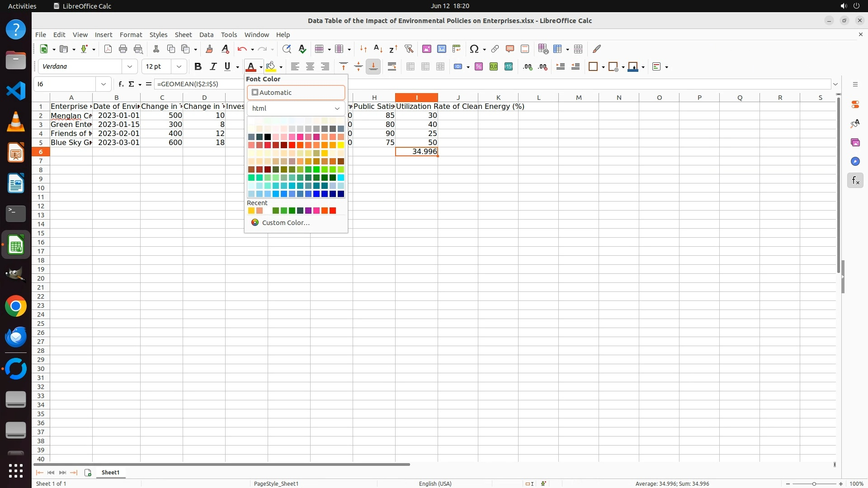Screen dimensions: 868x488
Task: Click the Sort Ascending icon
Action: click(378, 49)
